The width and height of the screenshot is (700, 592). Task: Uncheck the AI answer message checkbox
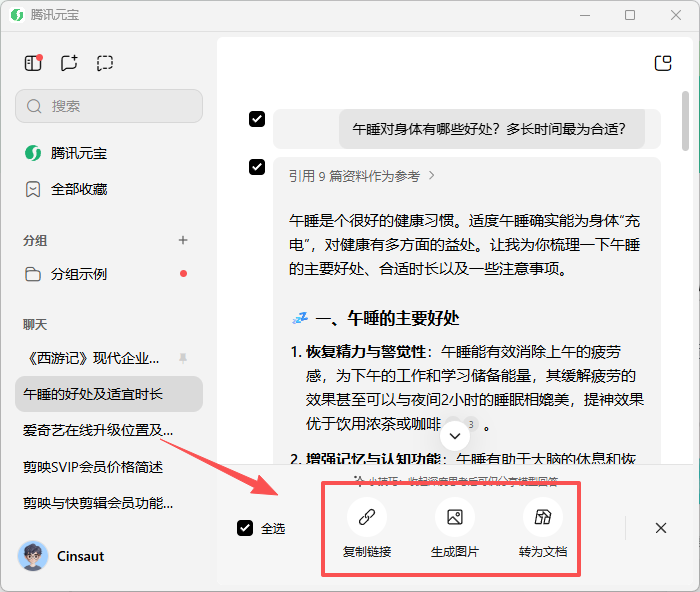pyautogui.click(x=257, y=167)
